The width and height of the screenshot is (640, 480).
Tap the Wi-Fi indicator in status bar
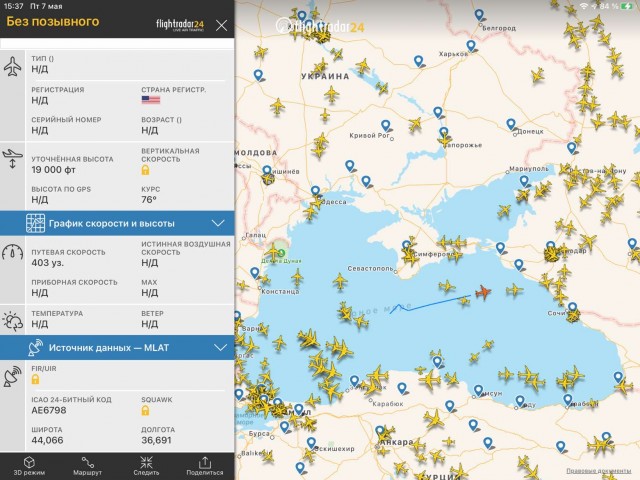(x=584, y=6)
